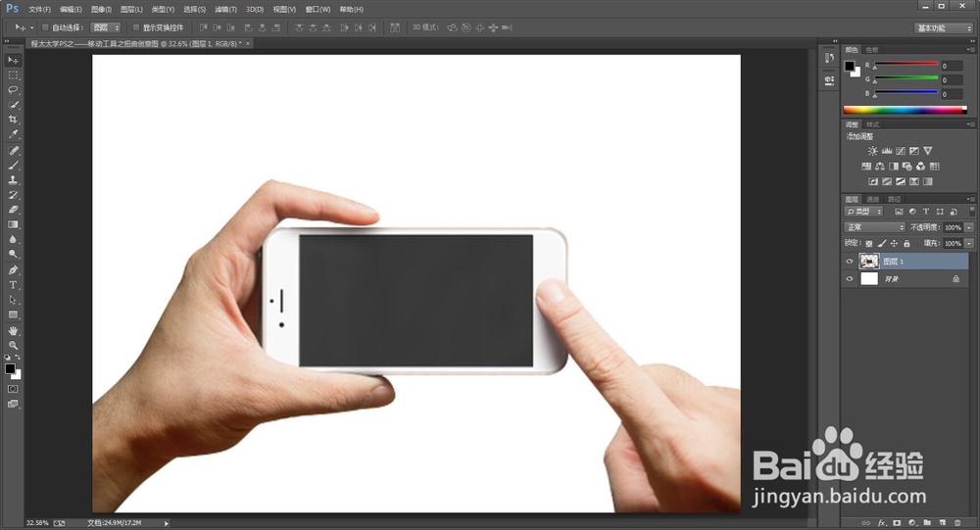Open the 编辑(E) menu
The image size is (980, 530).
coord(71,10)
